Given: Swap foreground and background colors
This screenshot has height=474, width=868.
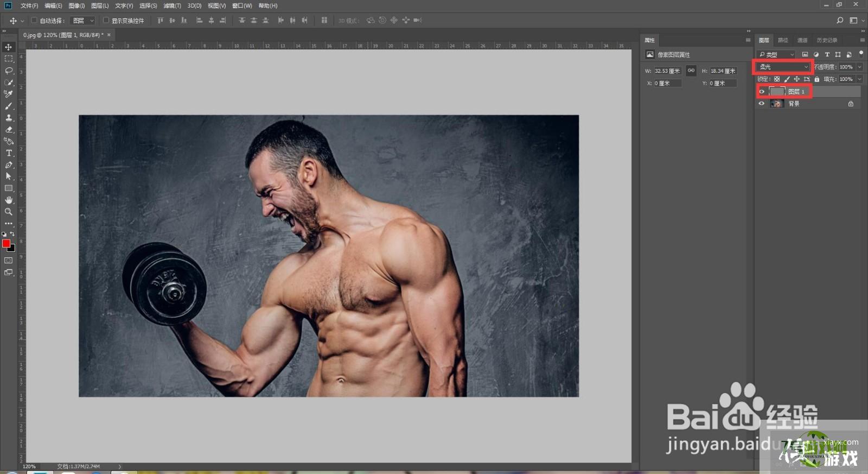Looking at the screenshot, I should point(12,234).
